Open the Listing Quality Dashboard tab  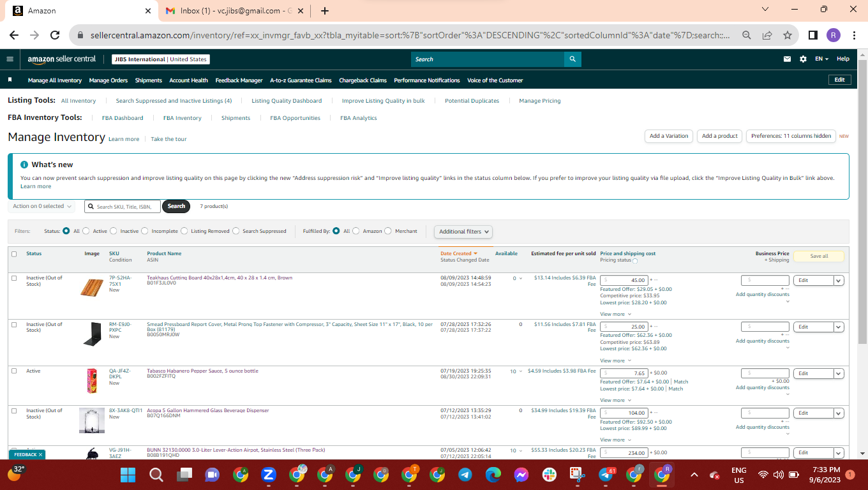287,101
